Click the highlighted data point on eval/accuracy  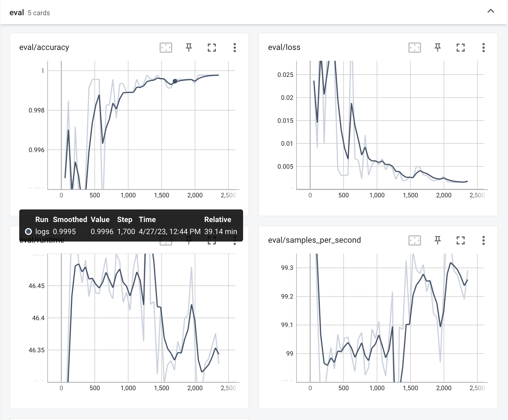(x=175, y=81)
